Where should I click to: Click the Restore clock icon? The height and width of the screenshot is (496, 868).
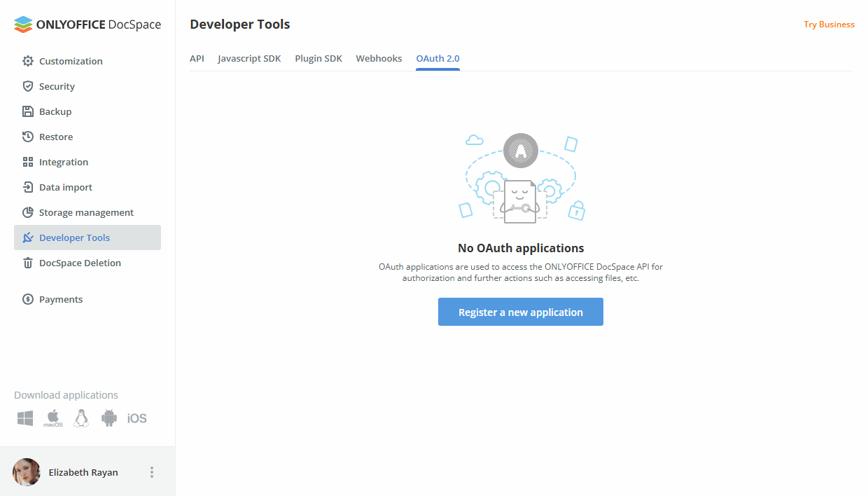pos(28,137)
